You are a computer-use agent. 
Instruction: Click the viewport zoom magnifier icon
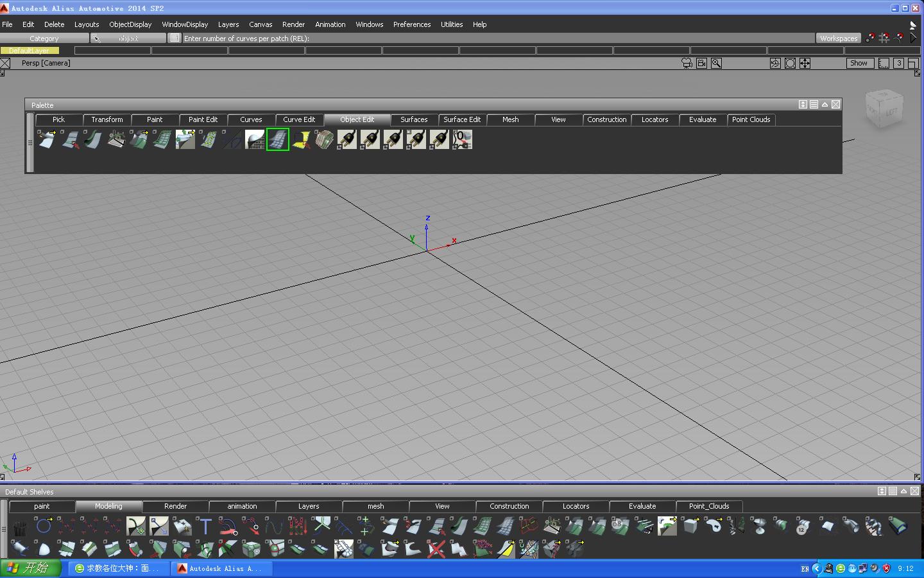(x=716, y=63)
